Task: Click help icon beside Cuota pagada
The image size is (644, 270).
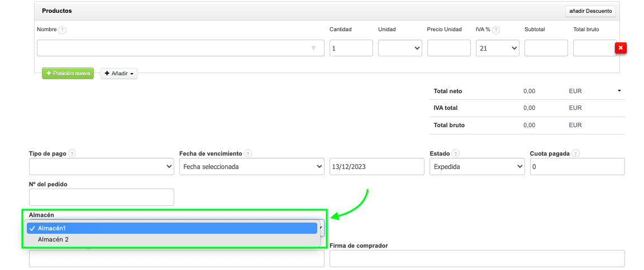Action: (x=575, y=153)
